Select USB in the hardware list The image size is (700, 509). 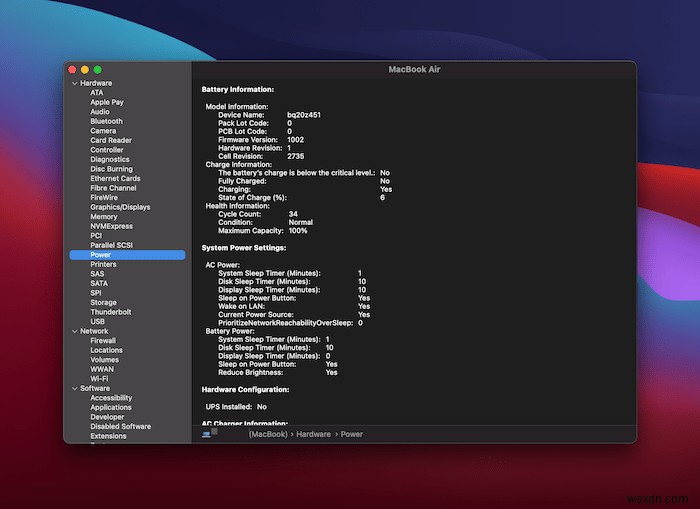point(97,321)
